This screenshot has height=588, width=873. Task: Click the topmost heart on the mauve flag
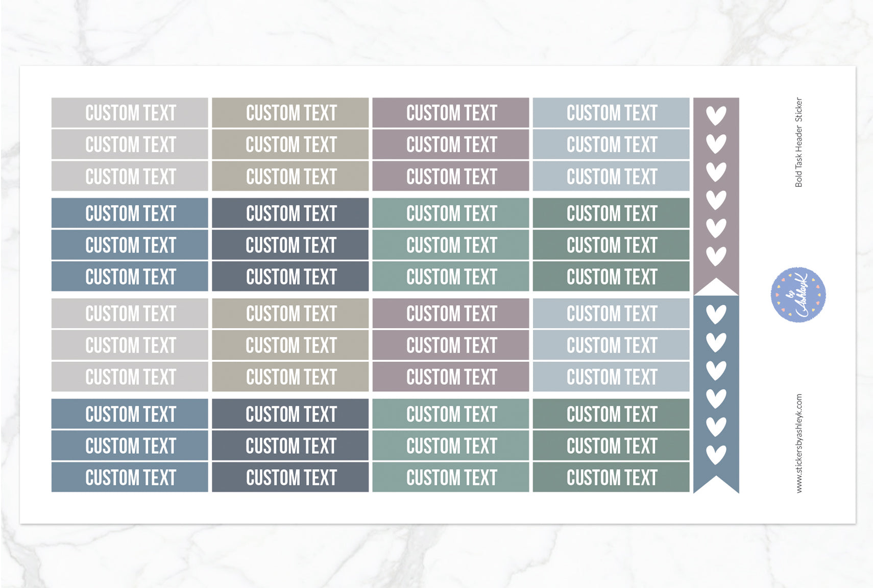pos(716,115)
